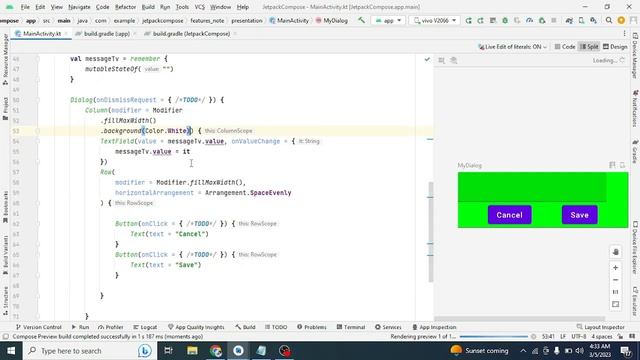The image size is (640, 360).
Task: Open the Layout Inspector tool window
Action: pyautogui.click(x=600, y=327)
